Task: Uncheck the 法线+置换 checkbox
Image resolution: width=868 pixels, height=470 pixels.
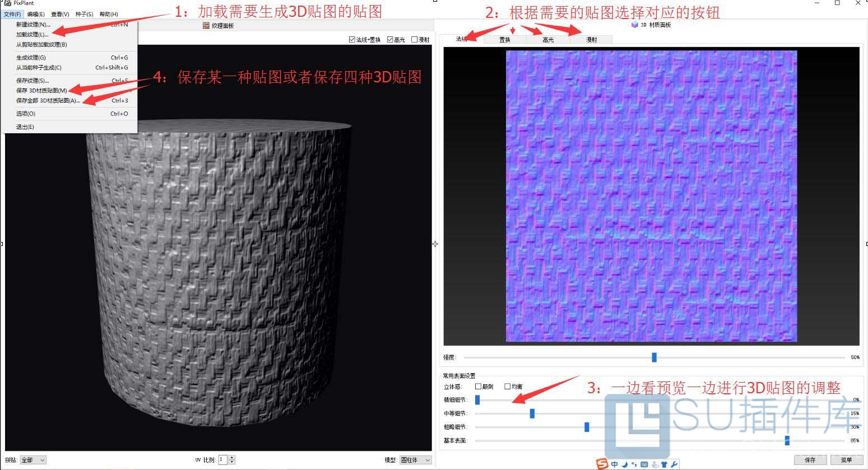Action: [x=352, y=40]
